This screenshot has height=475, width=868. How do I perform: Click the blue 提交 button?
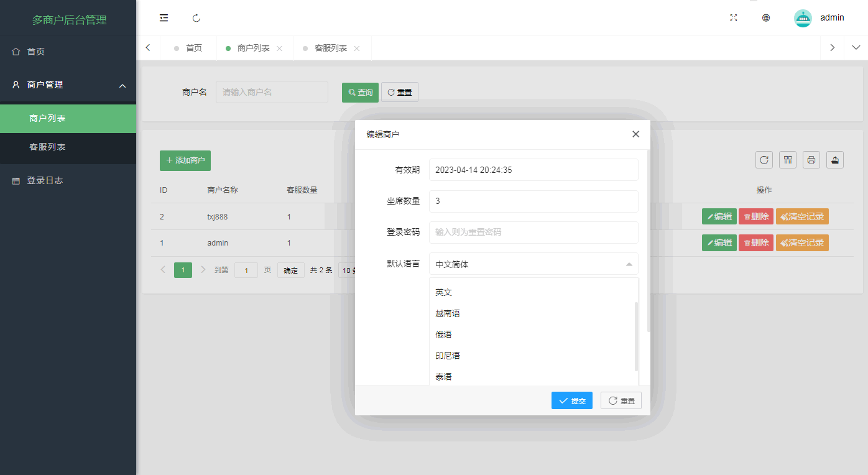(x=571, y=400)
